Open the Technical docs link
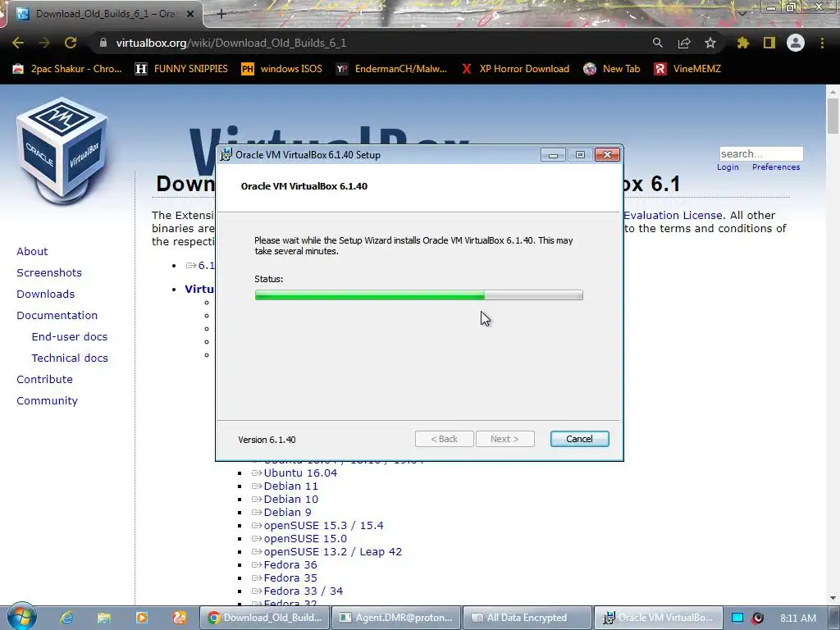 point(70,358)
